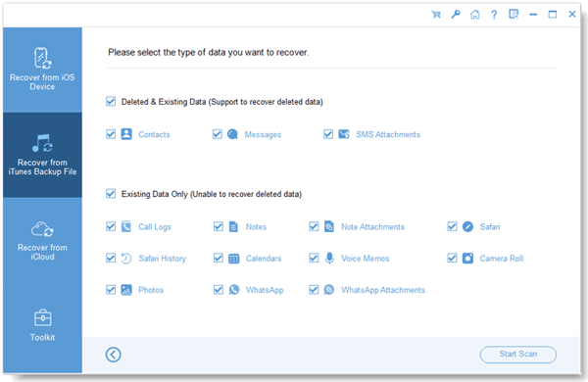Toggle the SMS Attachments checkbox
This screenshot has width=588, height=382.
(328, 134)
